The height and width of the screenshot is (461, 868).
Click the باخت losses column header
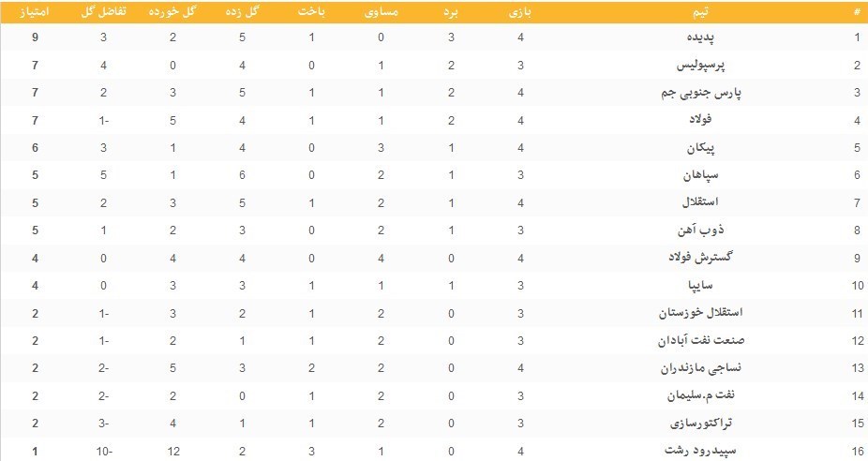311,12
